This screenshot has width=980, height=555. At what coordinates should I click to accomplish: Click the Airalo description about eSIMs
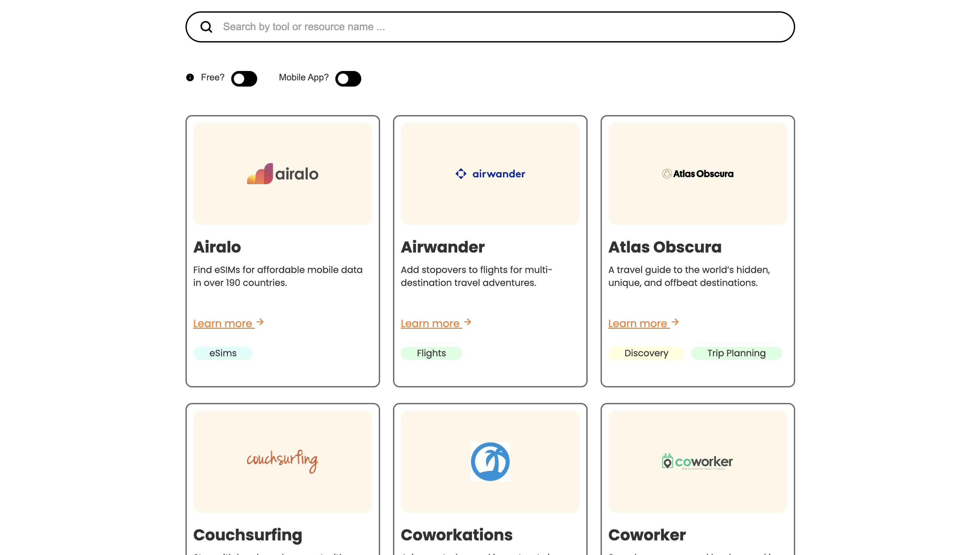(278, 276)
